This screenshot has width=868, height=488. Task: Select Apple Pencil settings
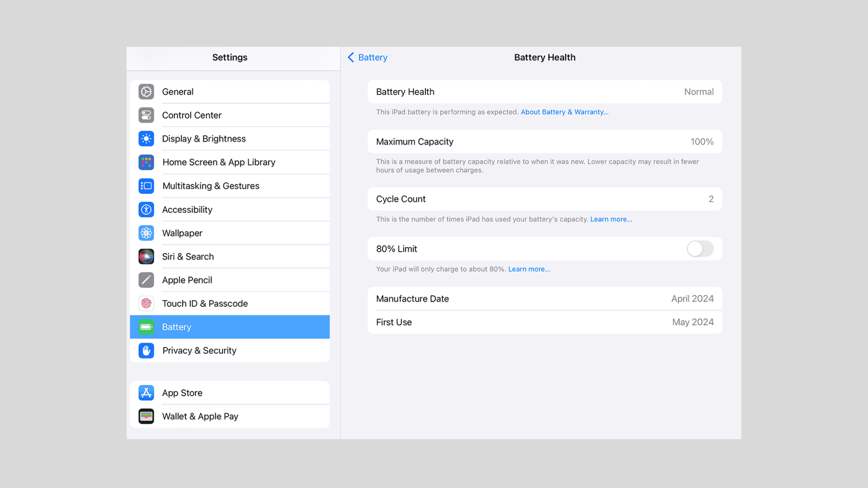(230, 280)
